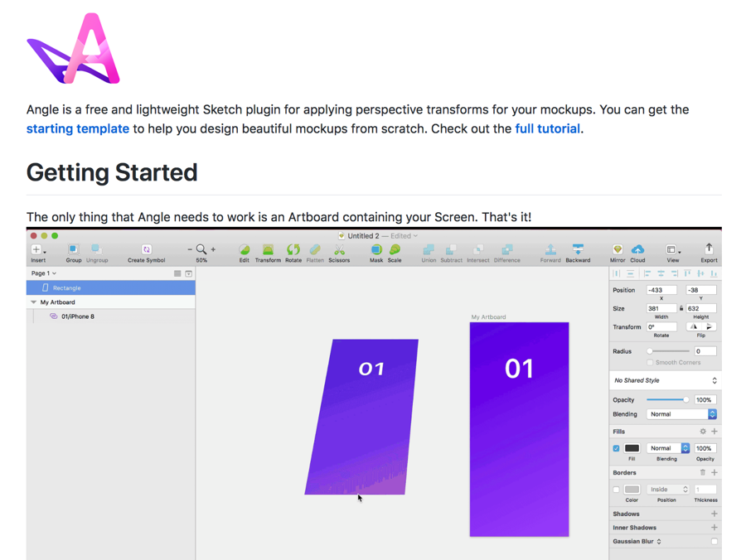This screenshot has height=560, width=746.
Task: Click the Scale icon
Action: tap(395, 249)
